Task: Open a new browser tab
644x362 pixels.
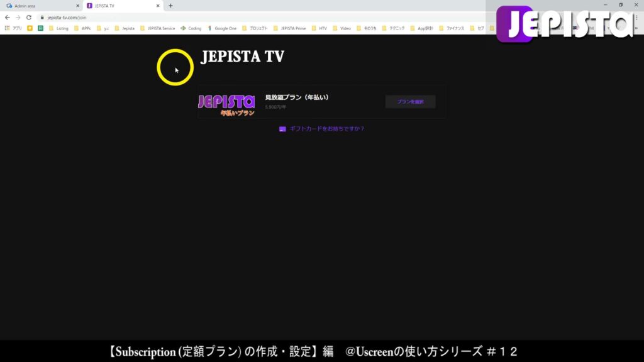Action: 170,6
